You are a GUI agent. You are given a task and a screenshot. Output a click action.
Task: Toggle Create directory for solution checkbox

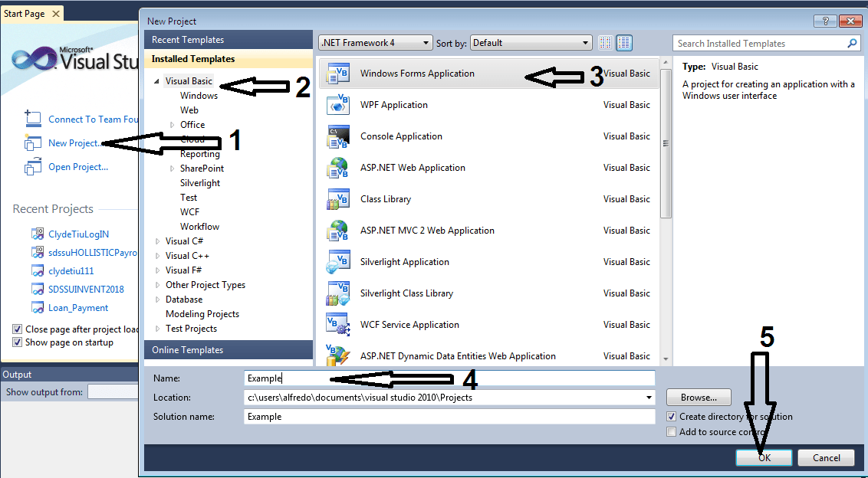coord(672,417)
